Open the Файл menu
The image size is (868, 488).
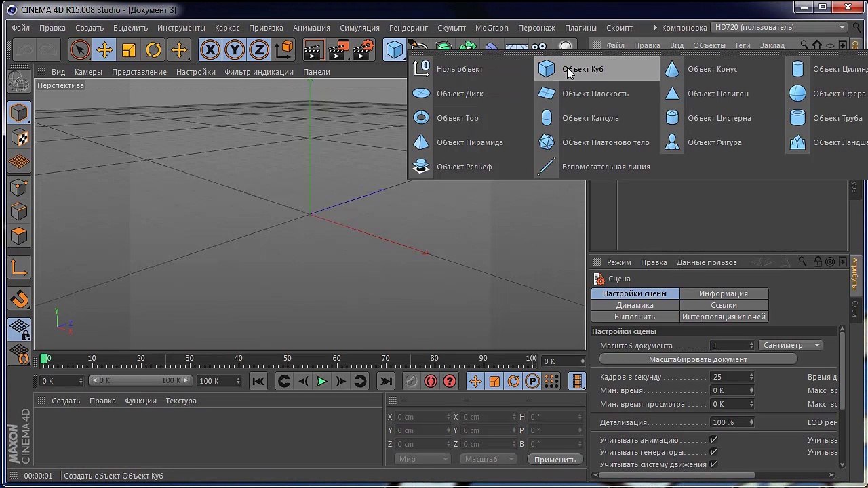[x=20, y=28]
